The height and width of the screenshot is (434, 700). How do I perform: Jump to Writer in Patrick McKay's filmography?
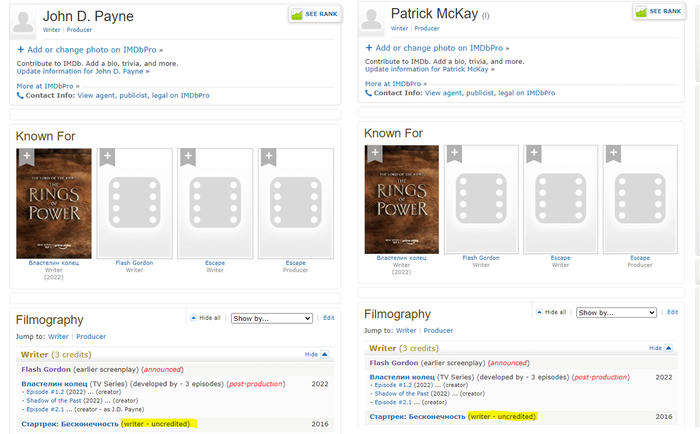[406, 330]
